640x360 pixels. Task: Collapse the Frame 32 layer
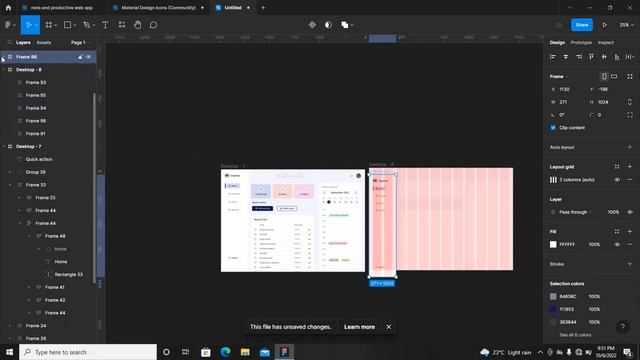tap(10, 185)
